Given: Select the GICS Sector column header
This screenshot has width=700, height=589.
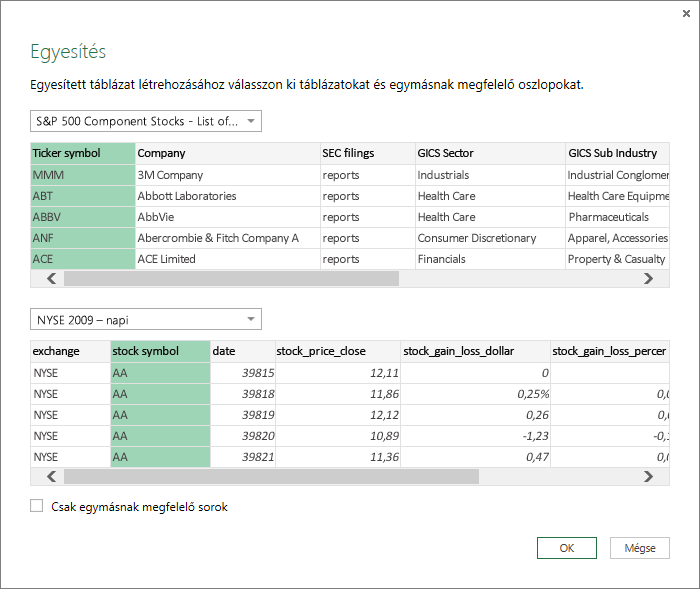Looking at the screenshot, I should (x=490, y=153).
